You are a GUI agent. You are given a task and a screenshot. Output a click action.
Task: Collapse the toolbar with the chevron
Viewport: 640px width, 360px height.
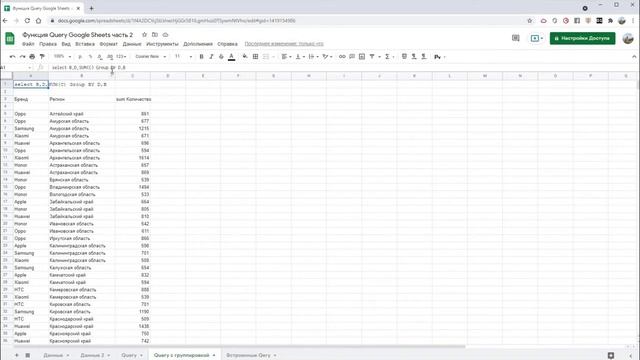[634, 57]
